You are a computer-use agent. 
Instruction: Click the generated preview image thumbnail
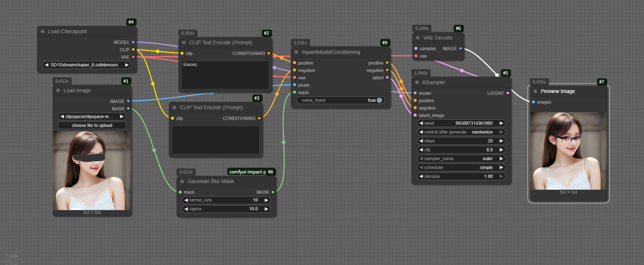pos(568,151)
